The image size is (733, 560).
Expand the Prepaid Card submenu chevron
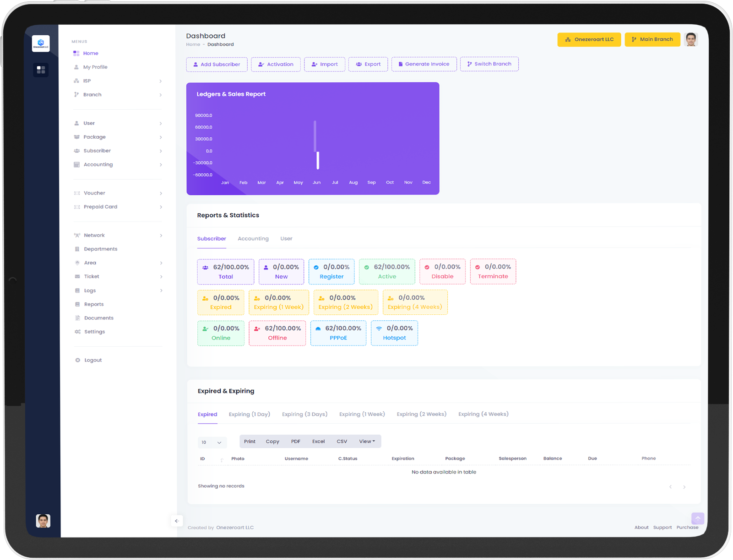coord(161,207)
